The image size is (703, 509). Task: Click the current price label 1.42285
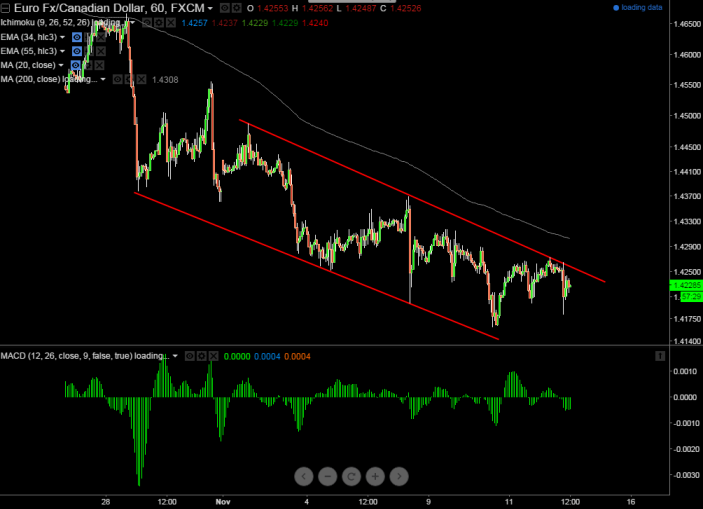point(686,285)
